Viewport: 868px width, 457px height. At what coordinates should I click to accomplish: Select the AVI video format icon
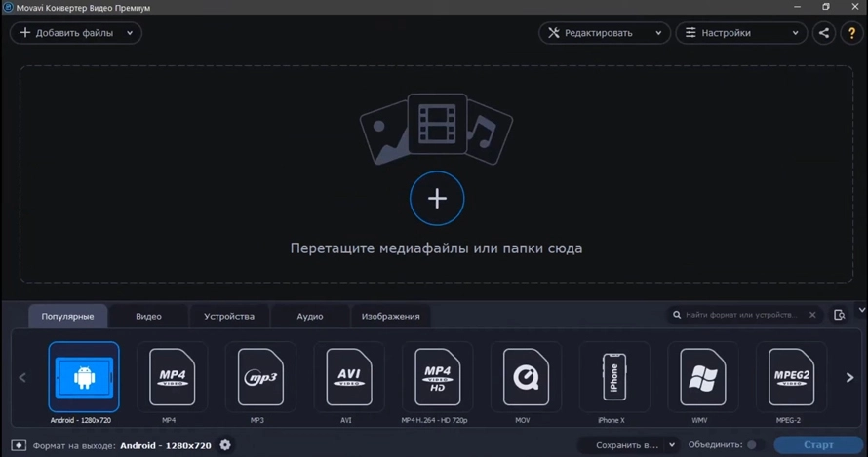click(x=349, y=377)
